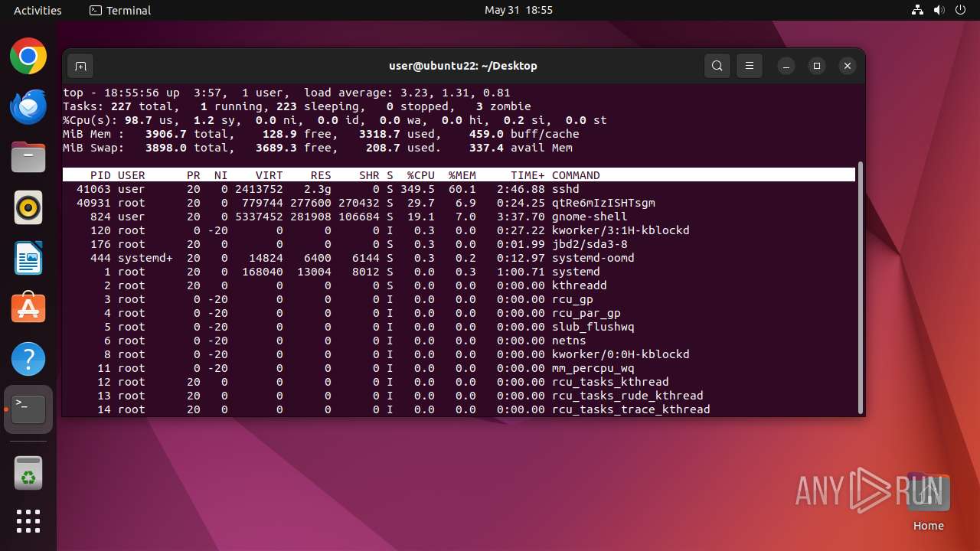The height and width of the screenshot is (551, 980).
Task: Open the terminal hamburger menu
Action: tap(750, 66)
